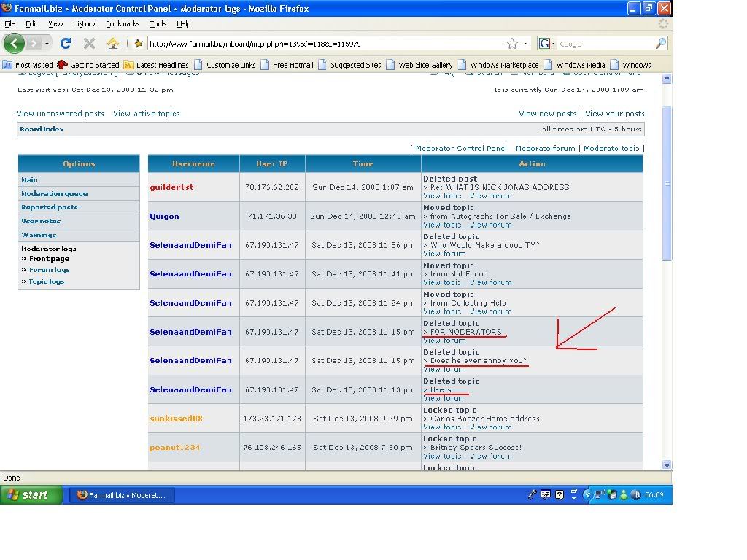This screenshot has height=560, width=747.
Task: Open the File menu
Action: click(10, 24)
